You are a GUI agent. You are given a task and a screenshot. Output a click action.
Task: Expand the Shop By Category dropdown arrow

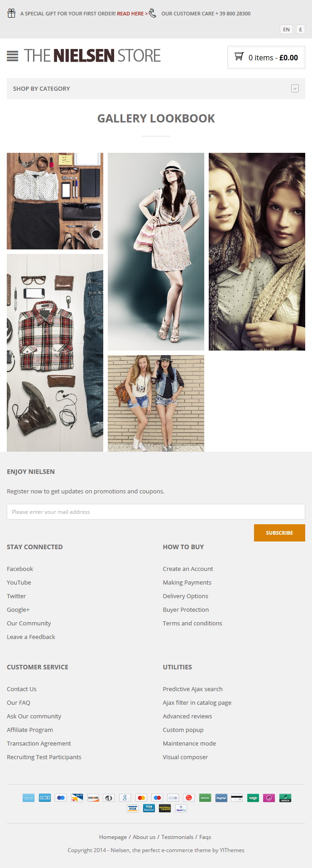[295, 88]
